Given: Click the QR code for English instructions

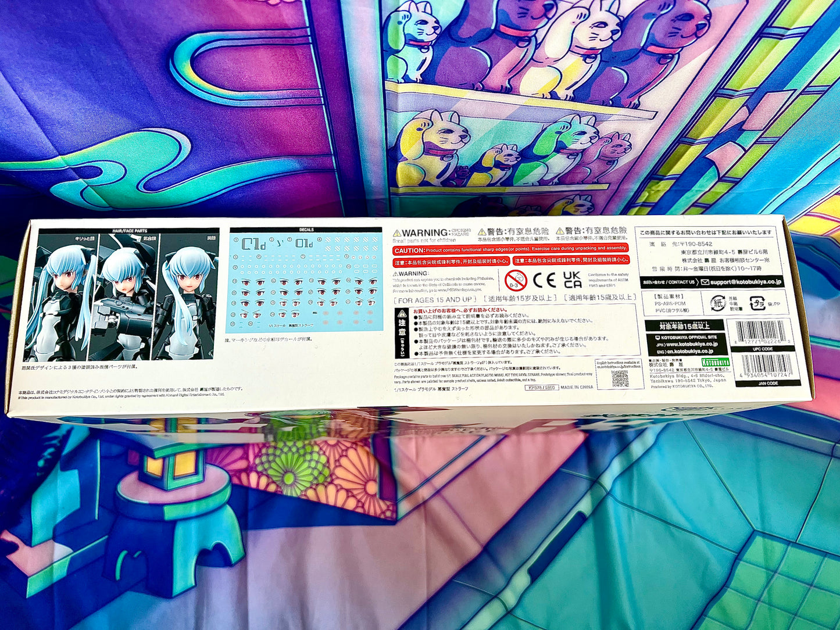Looking at the screenshot, I should tap(620, 379).
